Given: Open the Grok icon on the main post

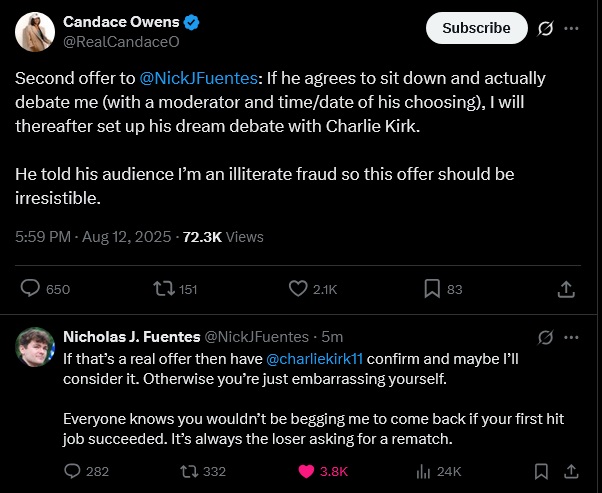Looking at the screenshot, I should coord(546,28).
